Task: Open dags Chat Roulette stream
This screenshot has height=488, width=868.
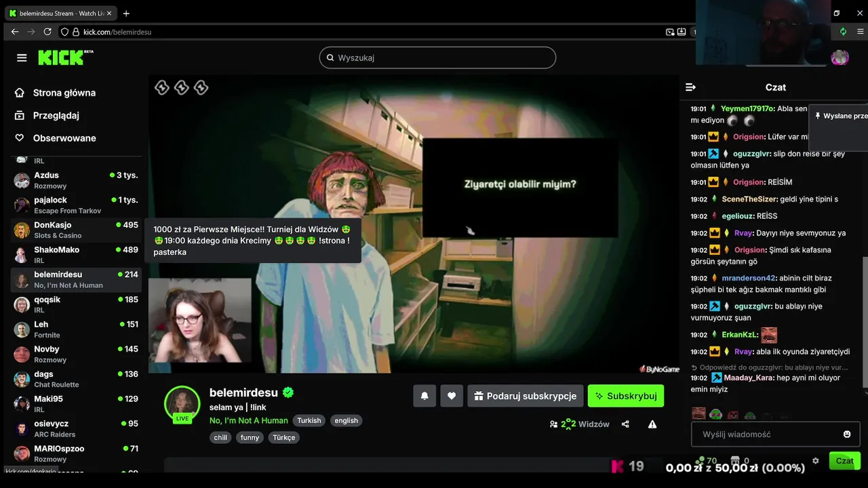Action: coord(76,379)
